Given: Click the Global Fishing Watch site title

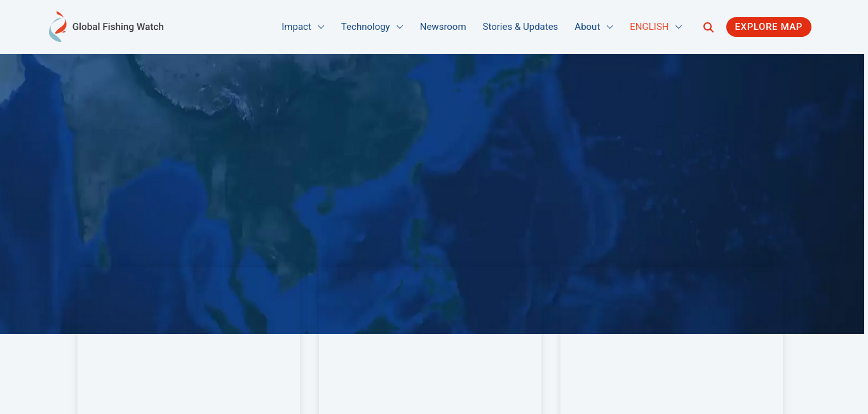Looking at the screenshot, I should point(118,27).
